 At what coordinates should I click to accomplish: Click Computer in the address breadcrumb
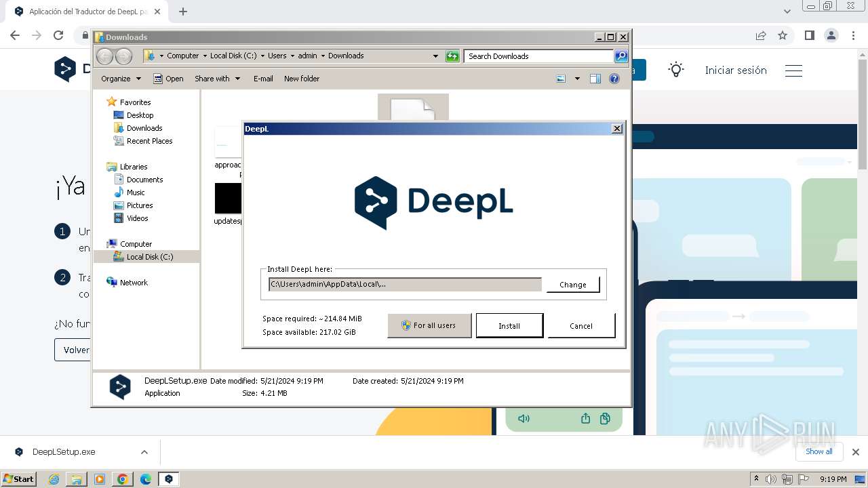[x=183, y=56]
